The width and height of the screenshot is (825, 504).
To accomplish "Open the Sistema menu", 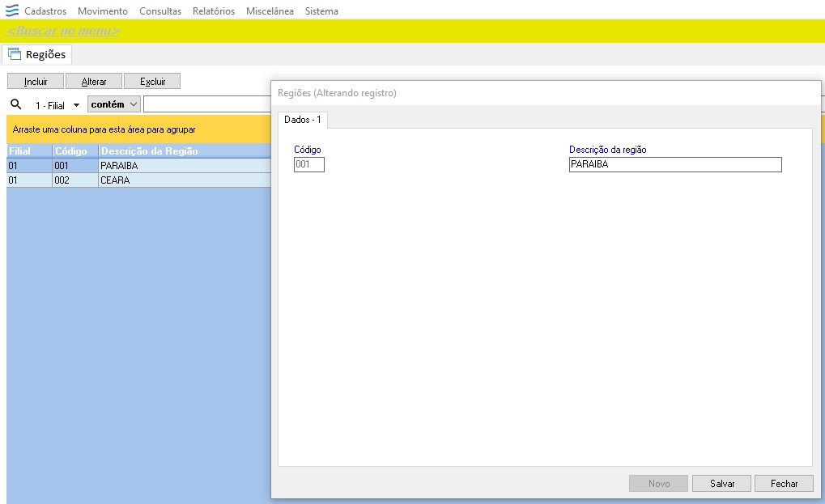I will tap(321, 11).
